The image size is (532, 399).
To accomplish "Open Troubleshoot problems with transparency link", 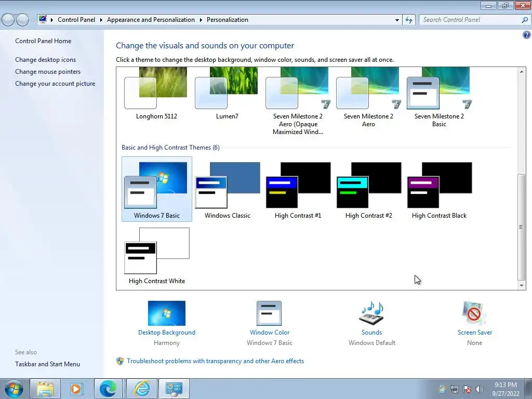I will 215,361.
